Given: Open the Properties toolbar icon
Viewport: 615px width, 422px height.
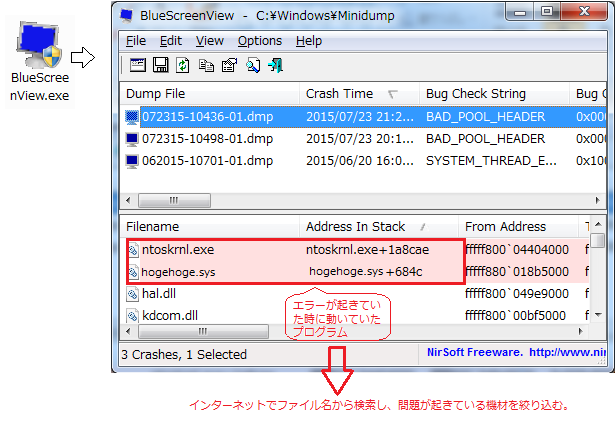Looking at the screenshot, I should (228, 66).
